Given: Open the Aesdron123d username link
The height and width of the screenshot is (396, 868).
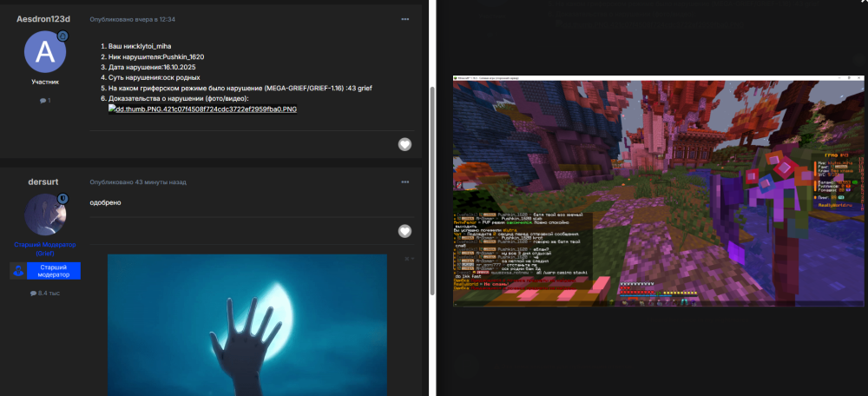Looking at the screenshot, I should coord(43,19).
